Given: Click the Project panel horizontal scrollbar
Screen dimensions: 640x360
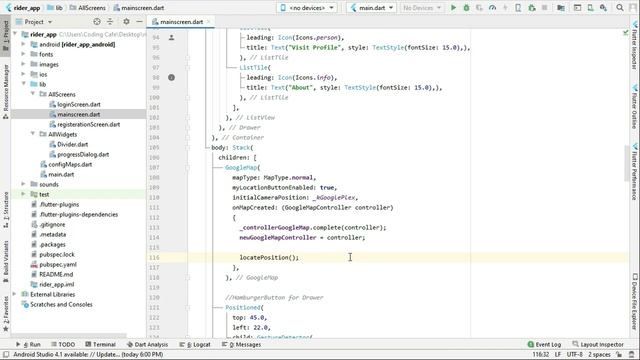Looking at the screenshot, I should click(69, 336).
